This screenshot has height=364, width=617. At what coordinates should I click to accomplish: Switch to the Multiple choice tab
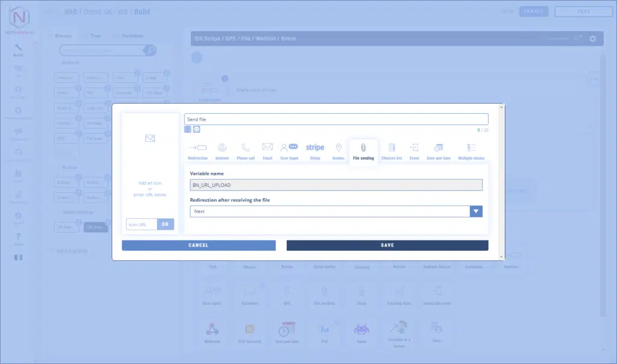point(471,151)
